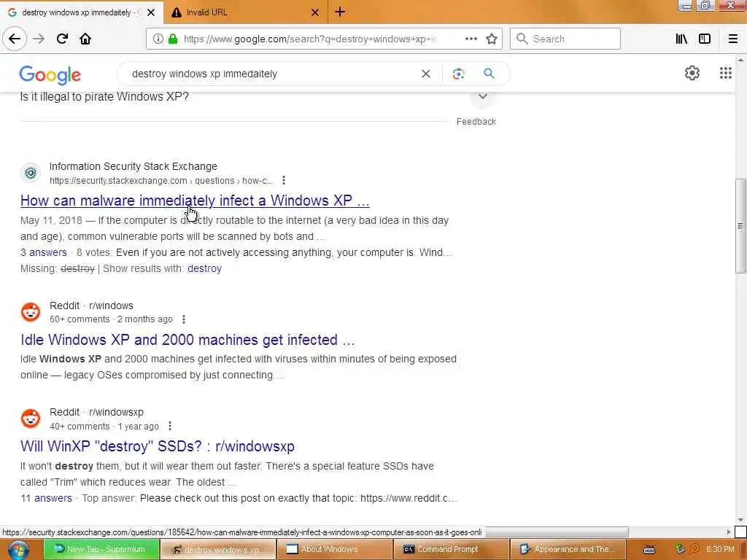The height and width of the screenshot is (560, 747).
Task: Open the browser home page
Action: pos(85,39)
